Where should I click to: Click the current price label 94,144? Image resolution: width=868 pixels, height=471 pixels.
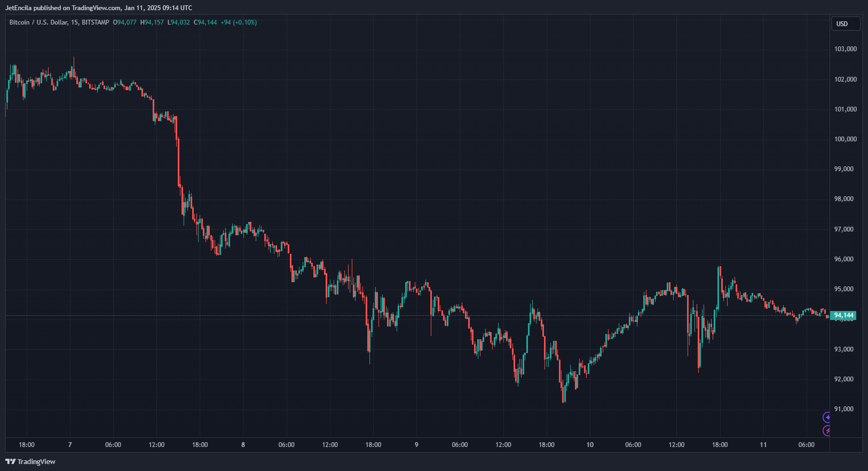coord(843,315)
